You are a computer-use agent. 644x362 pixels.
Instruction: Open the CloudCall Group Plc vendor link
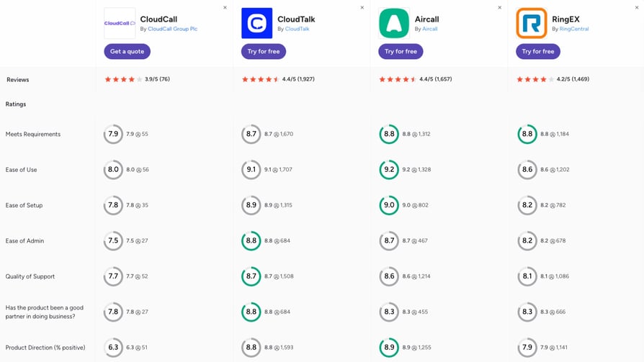coord(172,29)
